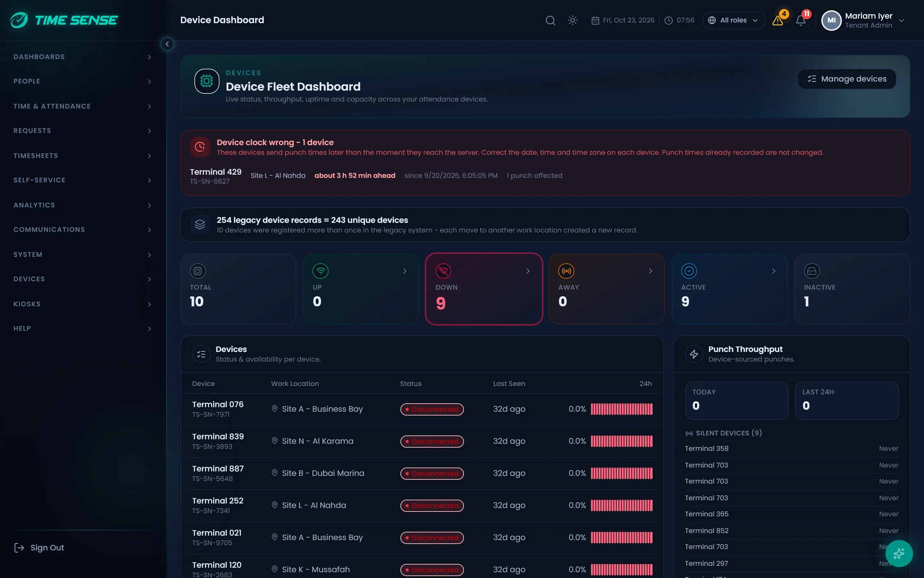Screen dimensions: 924x578
Task: Click the calendar icon beside the date
Action: click(595, 20)
